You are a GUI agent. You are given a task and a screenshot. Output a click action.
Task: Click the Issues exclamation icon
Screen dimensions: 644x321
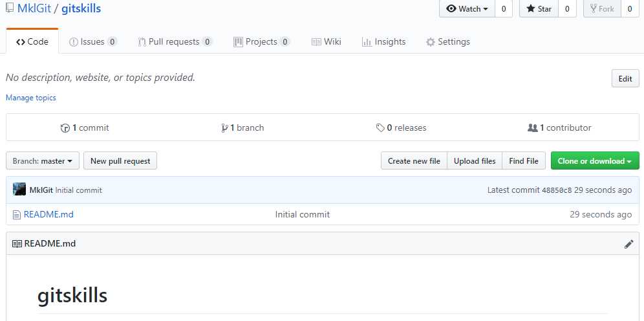74,42
